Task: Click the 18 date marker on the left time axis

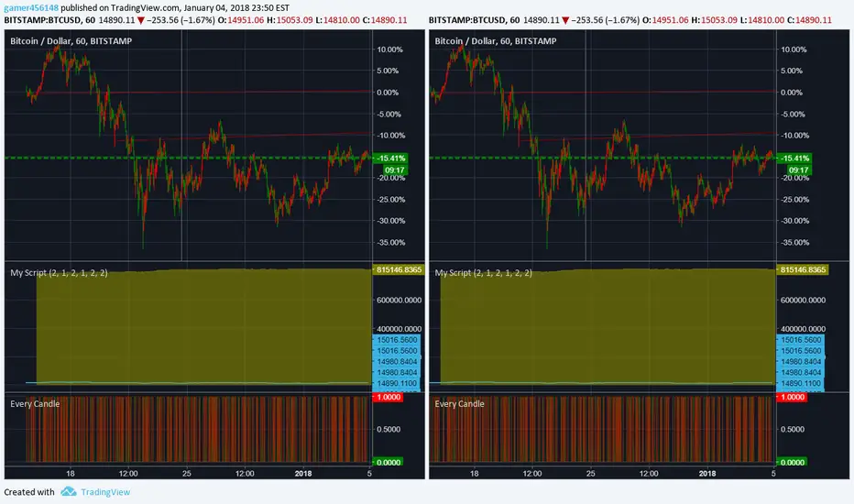Action: (71, 474)
